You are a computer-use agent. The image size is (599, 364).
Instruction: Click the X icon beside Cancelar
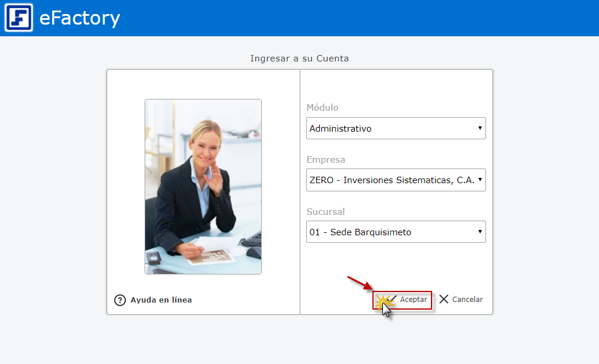(x=444, y=299)
